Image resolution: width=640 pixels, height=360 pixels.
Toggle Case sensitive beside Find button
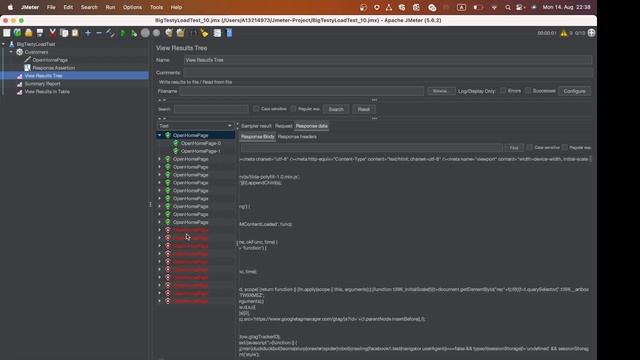pos(529,147)
